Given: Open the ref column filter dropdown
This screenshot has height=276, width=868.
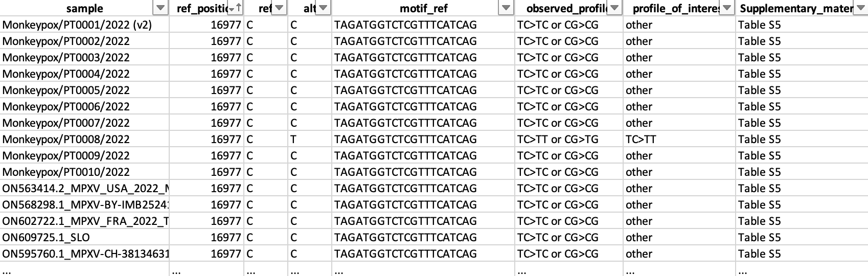Looking at the screenshot, I should 279,8.
